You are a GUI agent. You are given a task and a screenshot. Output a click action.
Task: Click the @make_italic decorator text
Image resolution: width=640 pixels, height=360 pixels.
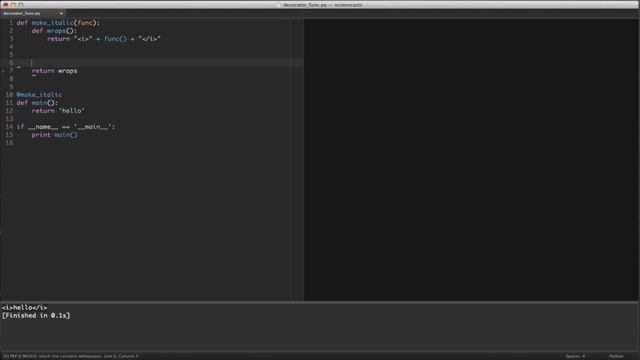pyautogui.click(x=39, y=95)
